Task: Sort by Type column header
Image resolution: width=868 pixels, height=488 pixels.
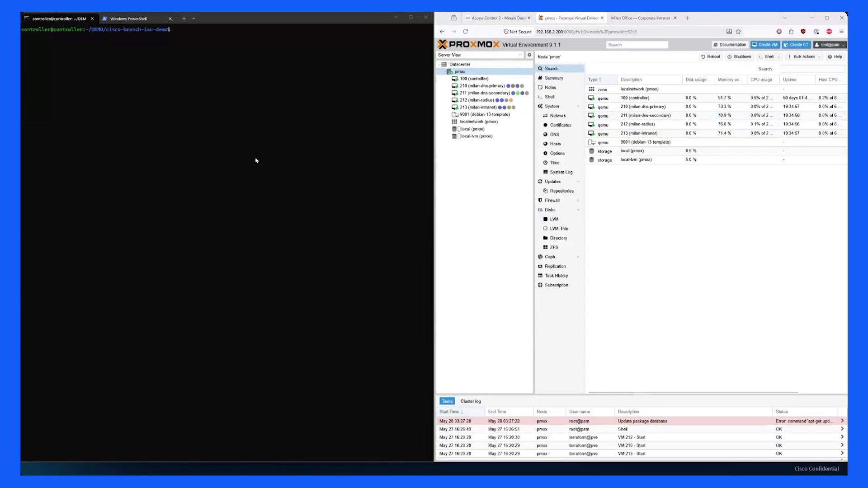Action: click(x=601, y=80)
